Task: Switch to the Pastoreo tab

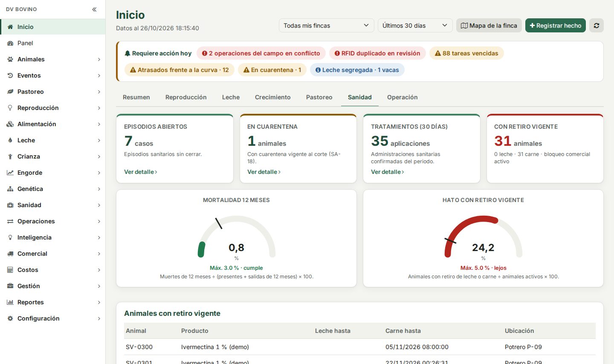Action: pyautogui.click(x=319, y=97)
